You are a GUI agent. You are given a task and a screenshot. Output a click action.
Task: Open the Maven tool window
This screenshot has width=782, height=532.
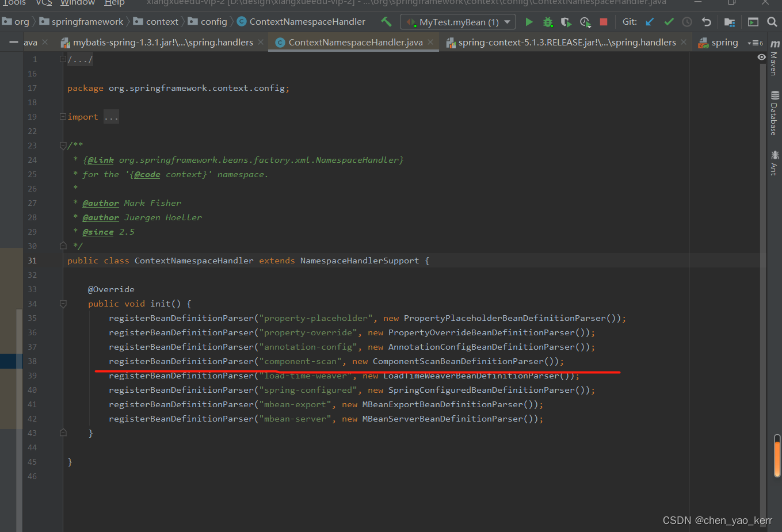tap(775, 58)
